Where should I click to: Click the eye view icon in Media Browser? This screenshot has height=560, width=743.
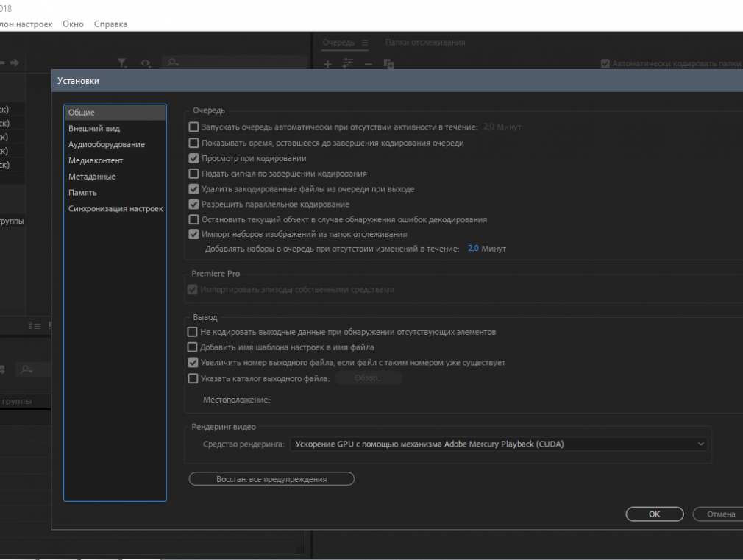coord(146,63)
